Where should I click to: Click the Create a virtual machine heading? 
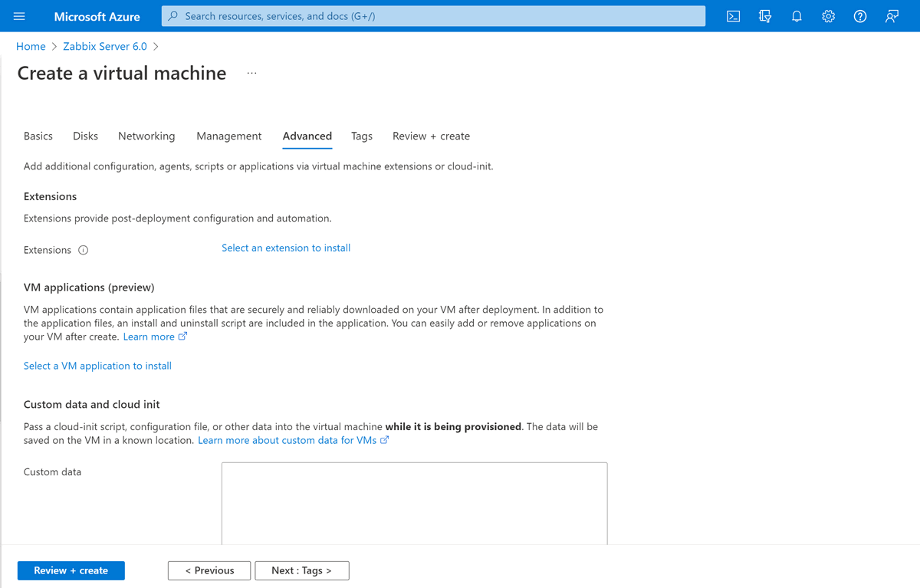(122, 74)
